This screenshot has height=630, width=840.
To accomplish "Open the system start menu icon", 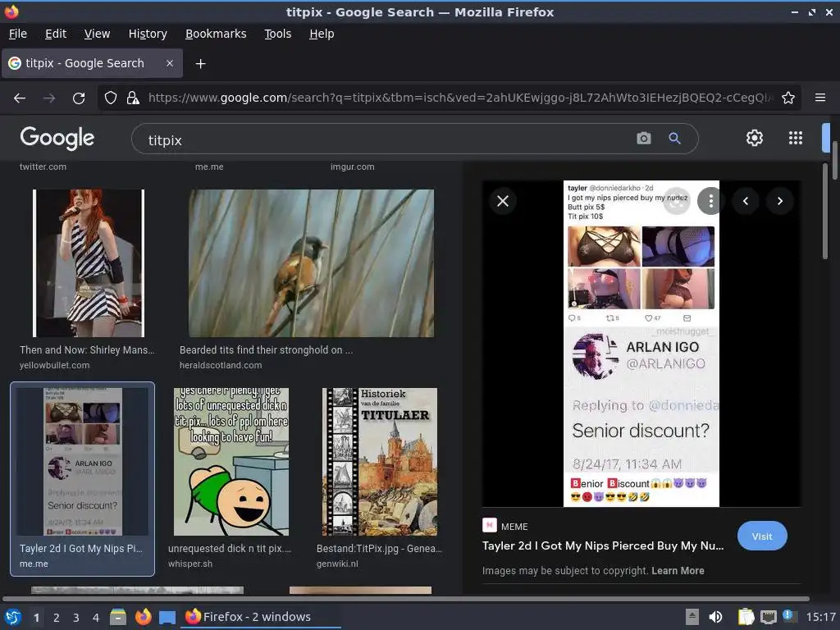I will (13, 617).
